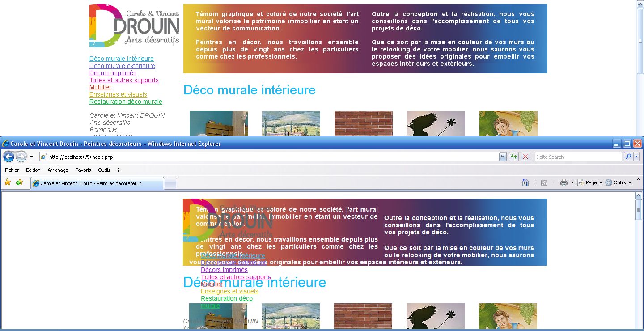
Task: Maximize the Internet Explorer window
Action: (x=627, y=144)
